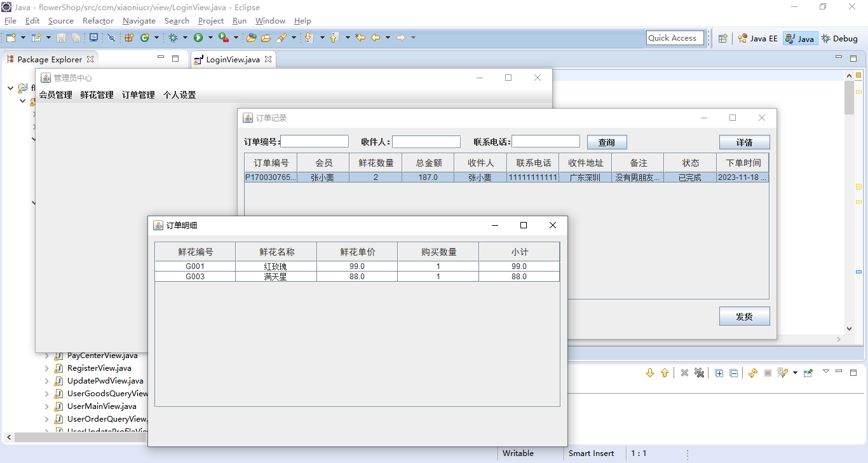Click the 订单编号 input field

[x=315, y=142]
